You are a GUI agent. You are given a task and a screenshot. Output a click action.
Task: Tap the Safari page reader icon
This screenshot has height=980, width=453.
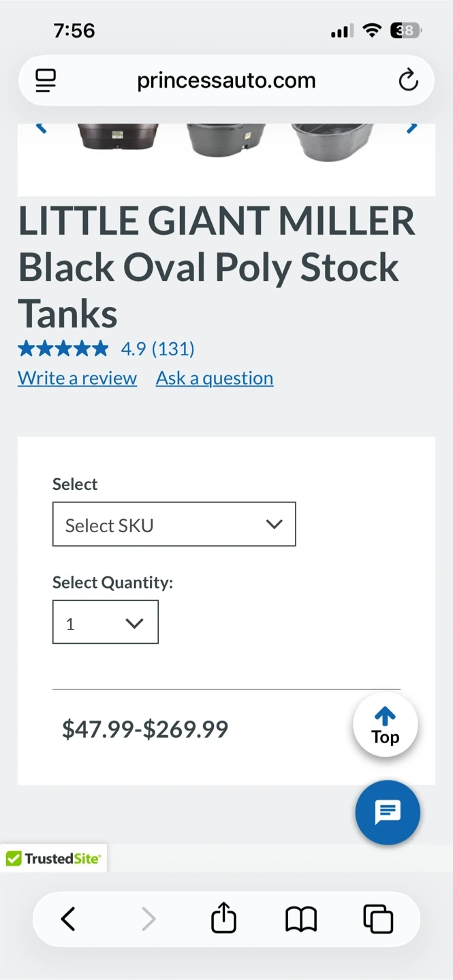point(46,80)
